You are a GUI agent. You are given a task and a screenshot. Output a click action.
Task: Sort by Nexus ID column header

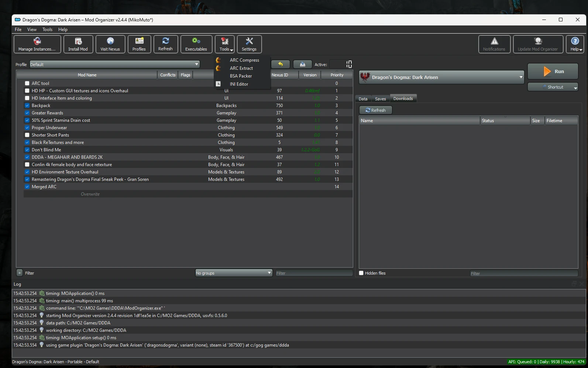pos(279,75)
